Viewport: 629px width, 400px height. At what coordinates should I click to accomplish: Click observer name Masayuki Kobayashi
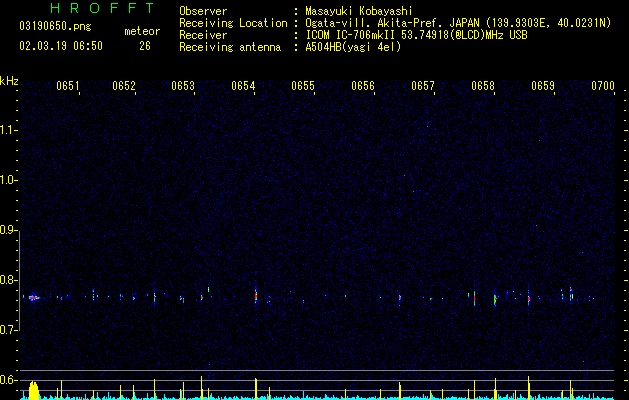pos(359,11)
